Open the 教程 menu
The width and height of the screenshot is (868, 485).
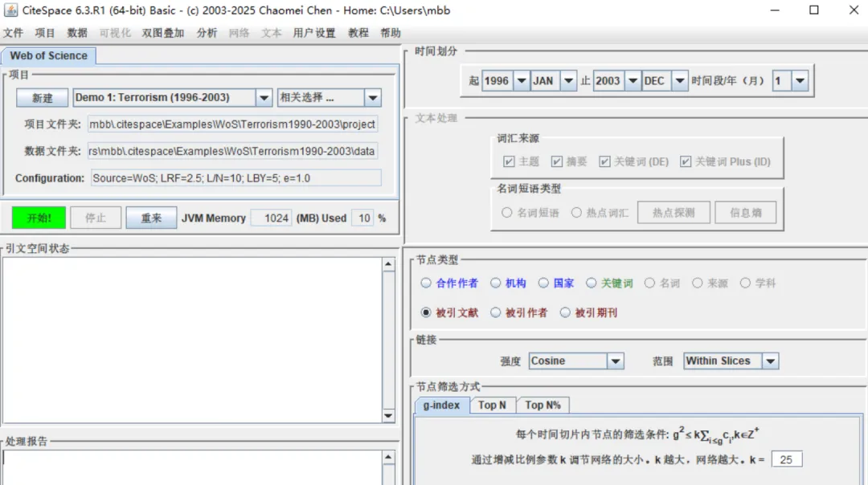tap(358, 33)
